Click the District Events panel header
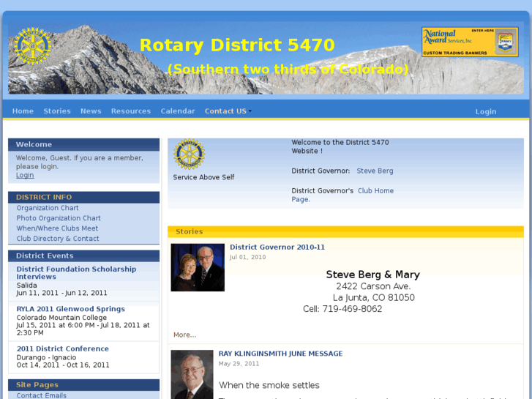 point(84,256)
